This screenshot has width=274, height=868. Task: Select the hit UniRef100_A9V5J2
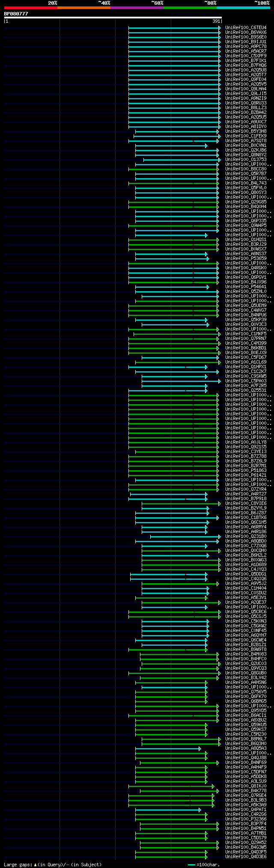[x=246, y=584]
